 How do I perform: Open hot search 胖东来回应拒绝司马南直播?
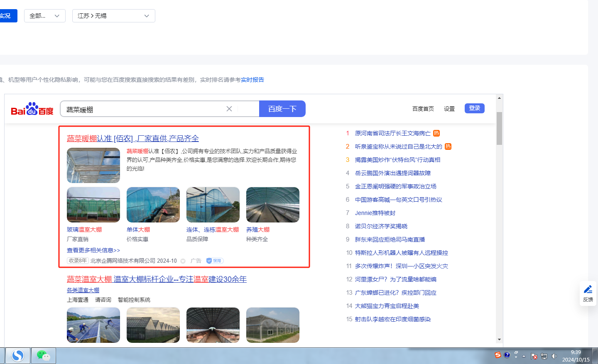tap(390, 239)
